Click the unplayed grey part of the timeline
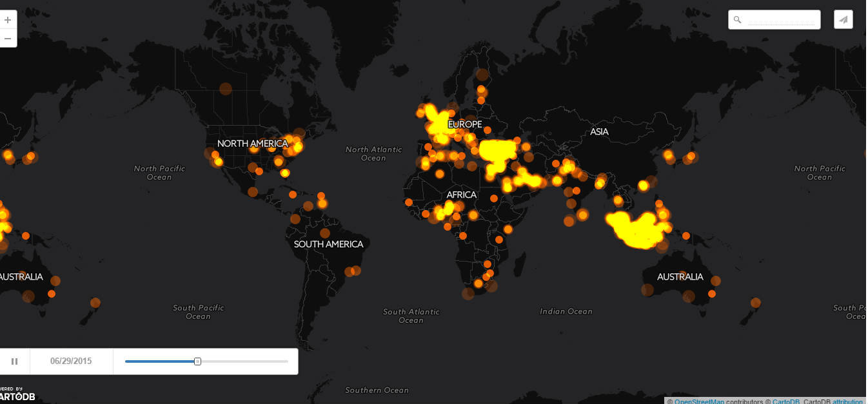 pyautogui.click(x=245, y=361)
